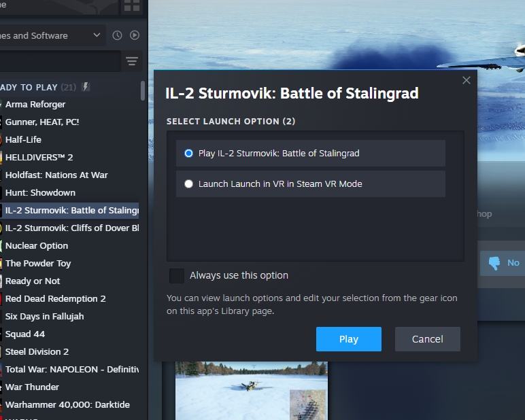Enable Always use this option checkbox
This screenshot has height=420, width=525.
click(177, 276)
